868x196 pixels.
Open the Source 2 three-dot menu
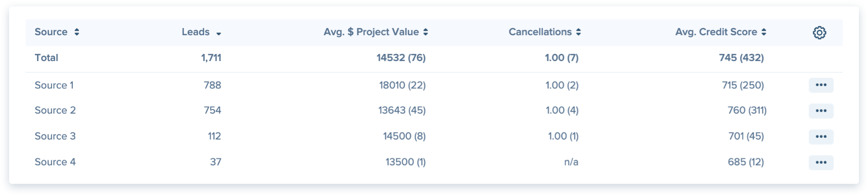[x=821, y=111]
